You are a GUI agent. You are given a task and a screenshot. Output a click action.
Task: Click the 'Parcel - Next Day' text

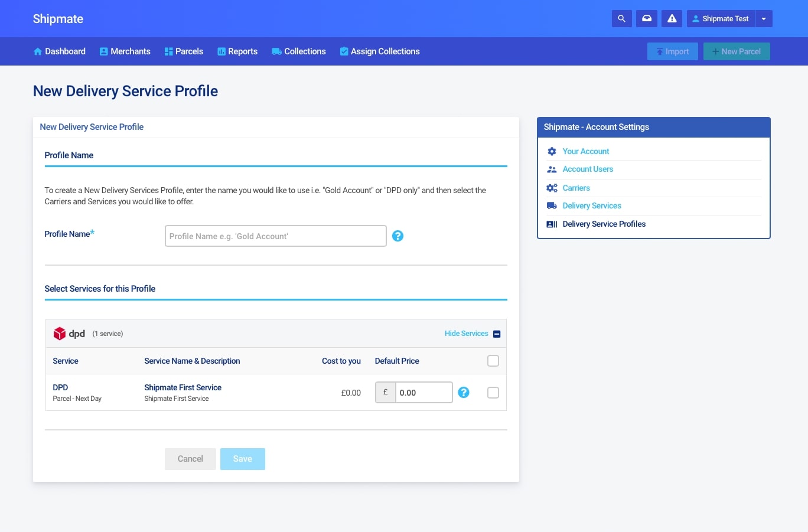77,399
